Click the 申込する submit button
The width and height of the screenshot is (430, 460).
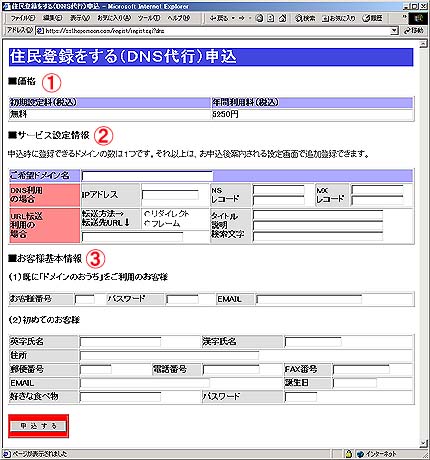click(x=38, y=426)
